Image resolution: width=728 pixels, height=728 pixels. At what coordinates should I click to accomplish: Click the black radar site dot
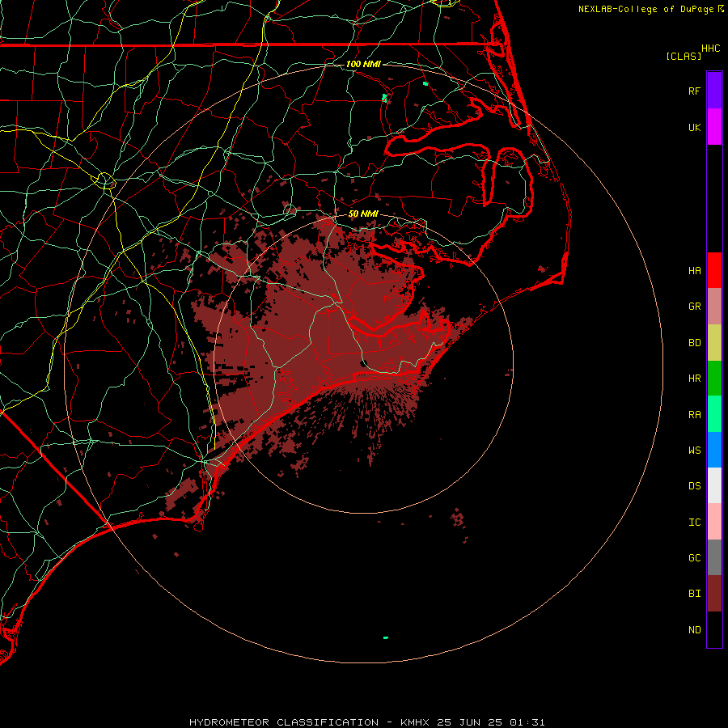(364, 363)
